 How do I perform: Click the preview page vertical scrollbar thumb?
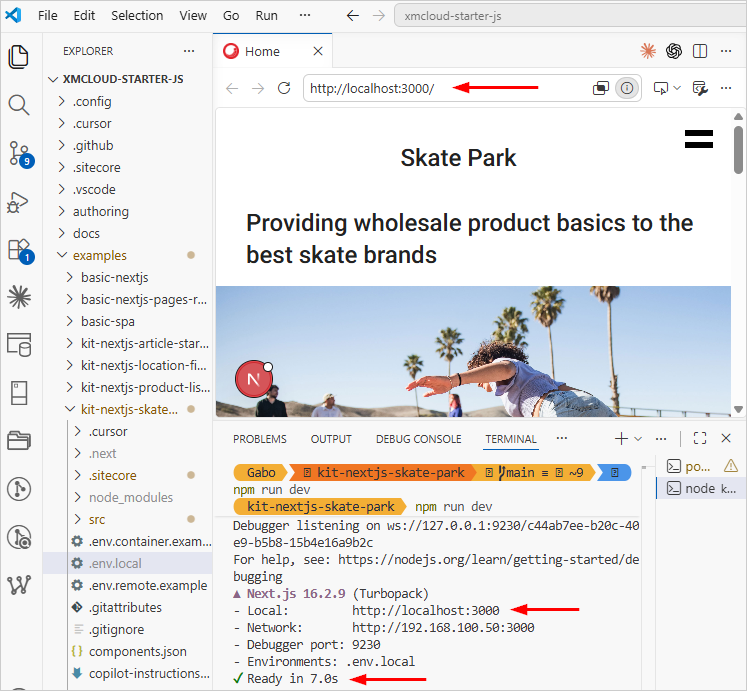(x=738, y=150)
